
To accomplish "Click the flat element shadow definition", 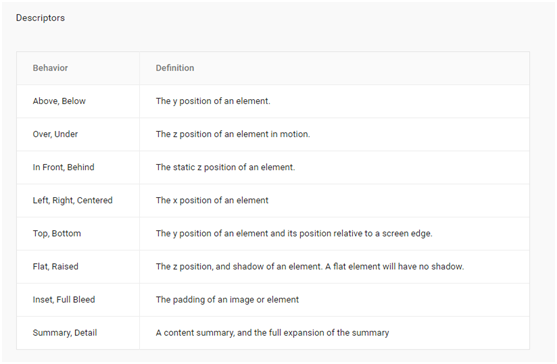I will click(x=310, y=266).
